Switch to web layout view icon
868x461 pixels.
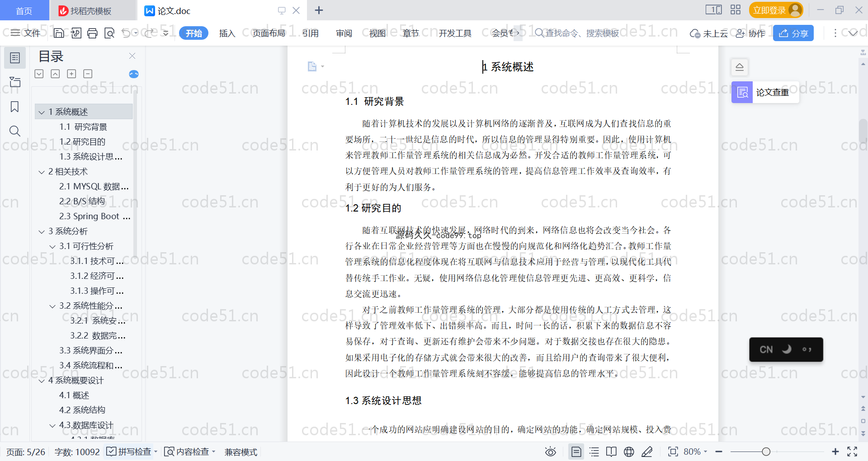pyautogui.click(x=629, y=452)
